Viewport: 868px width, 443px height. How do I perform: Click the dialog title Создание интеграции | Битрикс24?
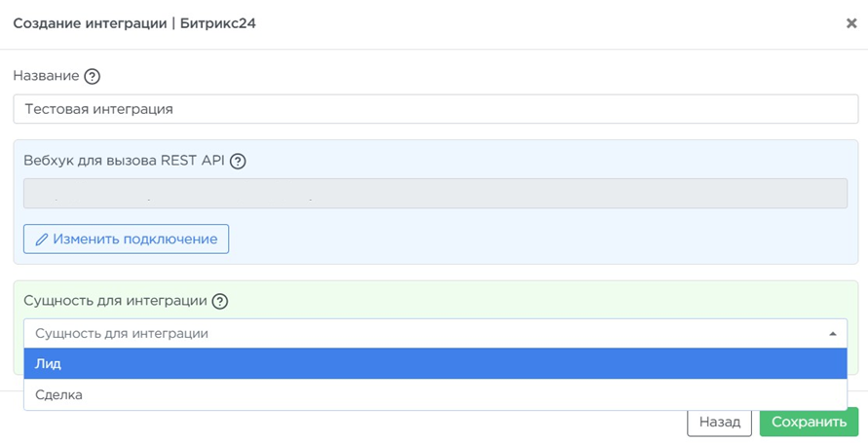click(x=134, y=22)
